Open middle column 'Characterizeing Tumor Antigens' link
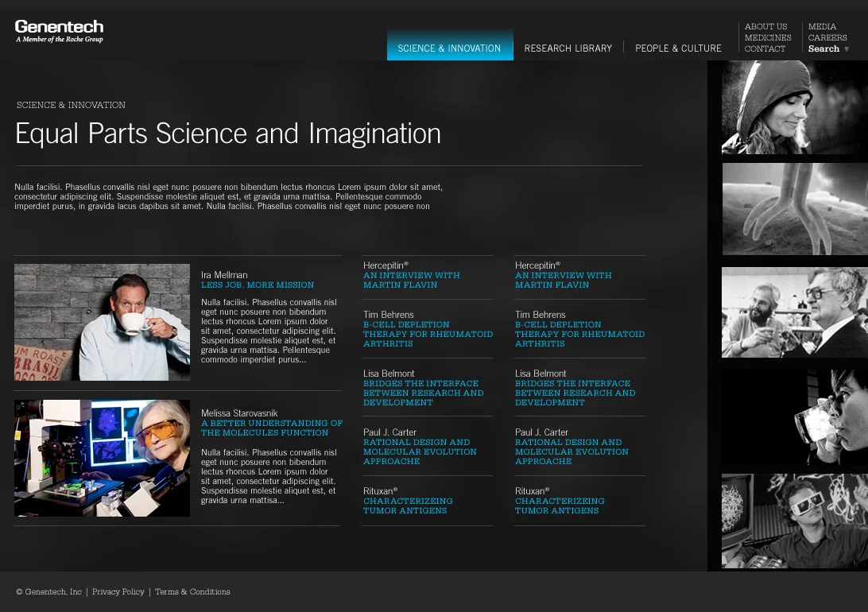Image resolution: width=868 pixels, height=612 pixels. pos(408,505)
